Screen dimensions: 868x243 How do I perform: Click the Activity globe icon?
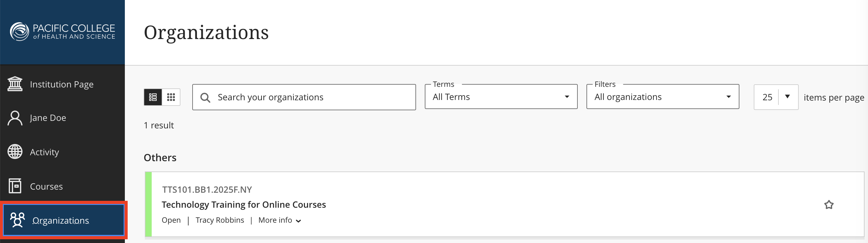coord(15,152)
